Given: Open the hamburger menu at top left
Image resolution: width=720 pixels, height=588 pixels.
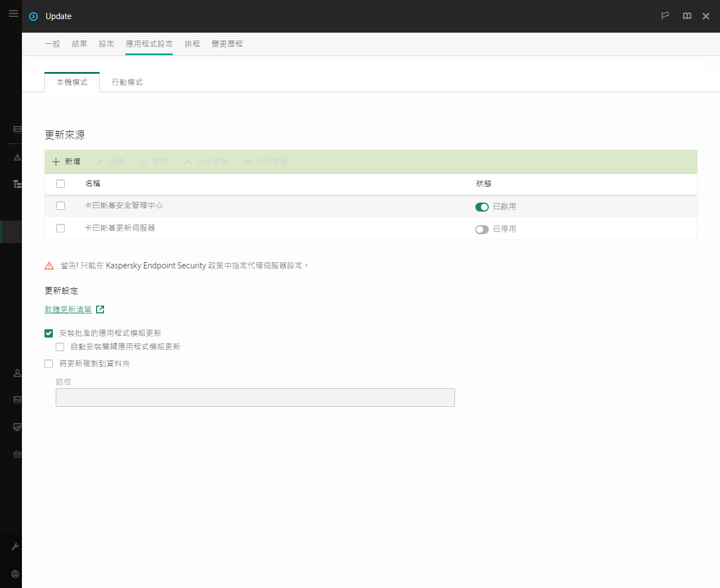Looking at the screenshot, I should pos(13,14).
